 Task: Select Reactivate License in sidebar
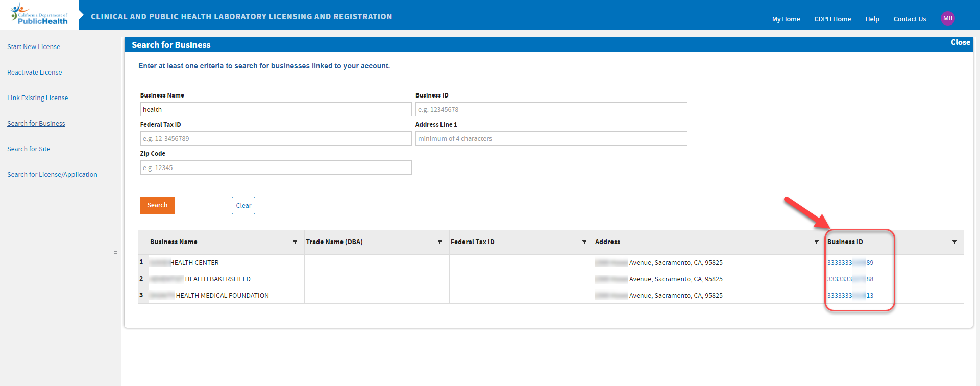pyautogui.click(x=34, y=72)
